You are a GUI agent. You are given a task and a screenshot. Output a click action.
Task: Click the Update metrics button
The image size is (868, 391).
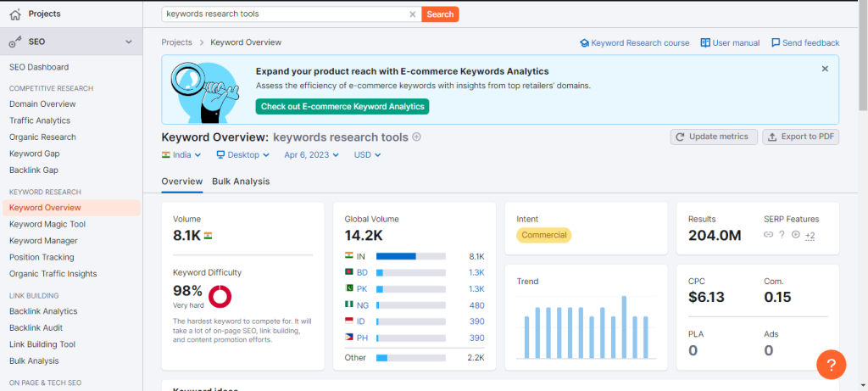[x=714, y=137]
